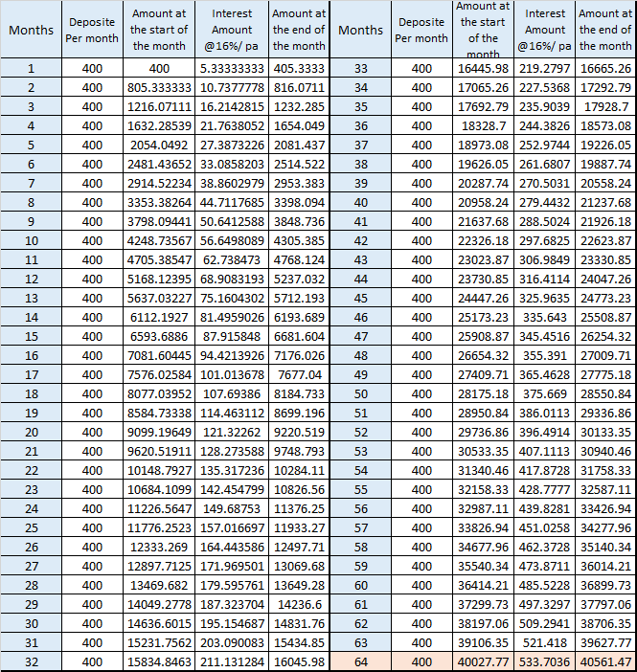The image size is (637, 672).
Task: Select the end amount cell 17928.7
Action: (605, 106)
